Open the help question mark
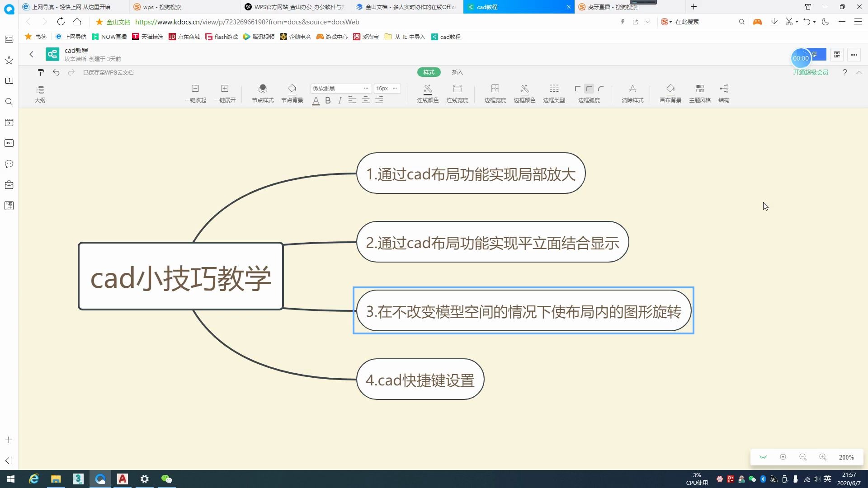Screen dimensions: 868x488 (x=844, y=72)
